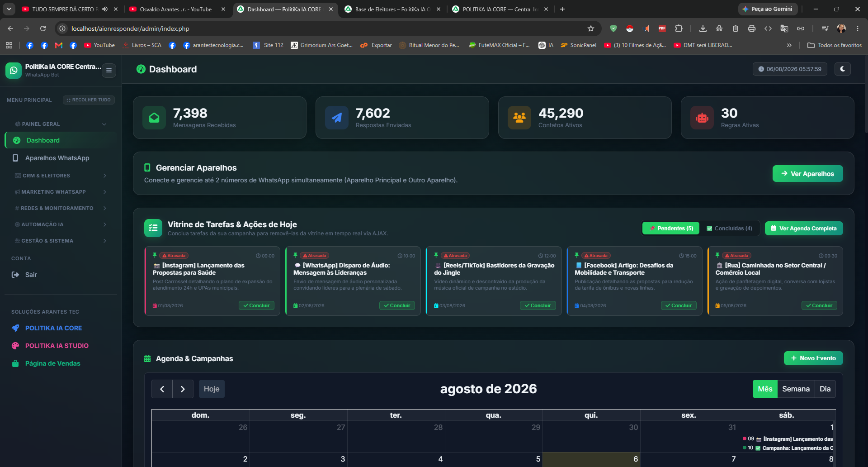Viewport: 868px width, 467px height.
Task: Open Aparelhos WhatsApp menu item
Action: click(x=61, y=158)
